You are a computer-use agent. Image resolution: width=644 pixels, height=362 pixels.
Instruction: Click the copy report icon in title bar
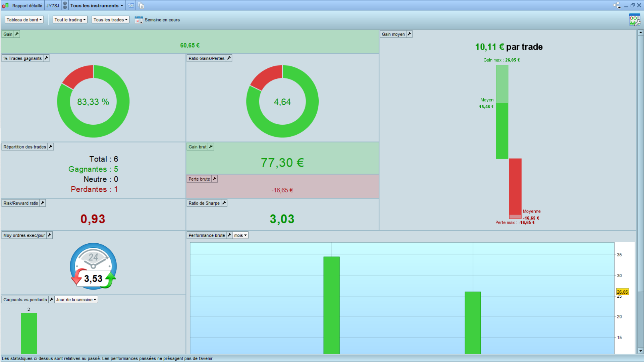pyautogui.click(x=141, y=5)
